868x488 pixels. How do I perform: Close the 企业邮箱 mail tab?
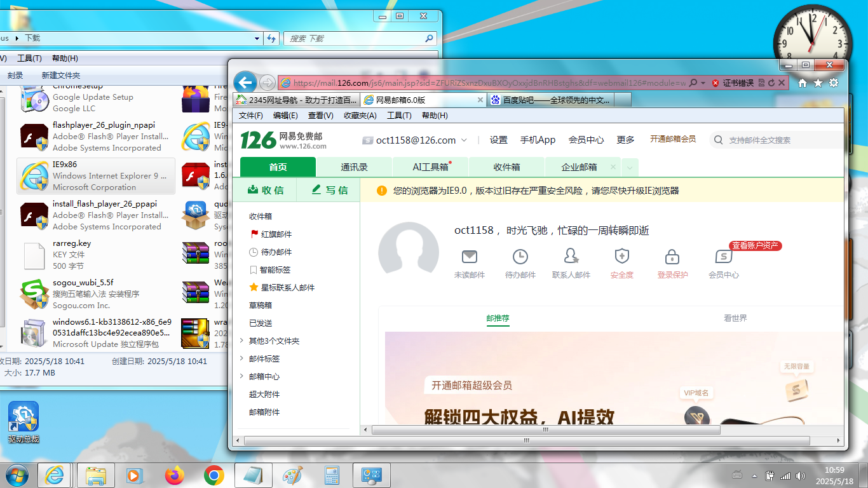pos(613,167)
